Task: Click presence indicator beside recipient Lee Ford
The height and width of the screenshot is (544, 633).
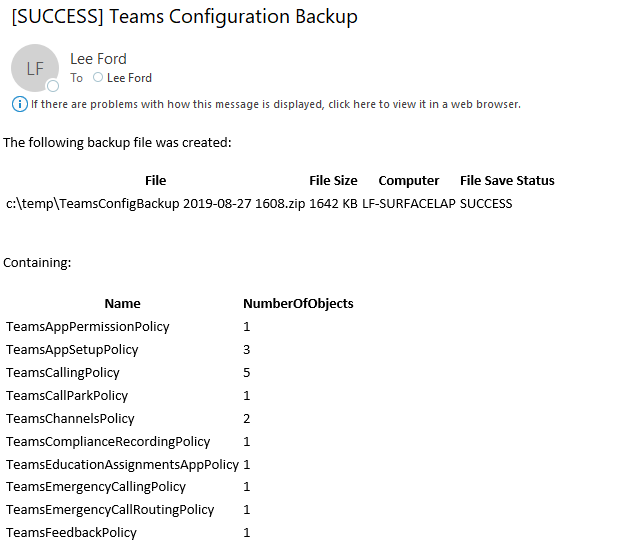Action: click(98, 78)
